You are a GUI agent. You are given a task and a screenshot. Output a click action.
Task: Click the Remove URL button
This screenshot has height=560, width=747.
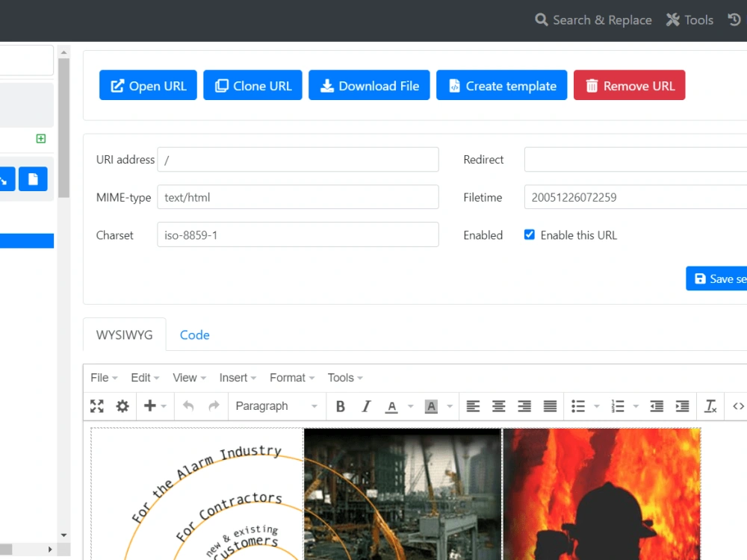[x=629, y=85]
